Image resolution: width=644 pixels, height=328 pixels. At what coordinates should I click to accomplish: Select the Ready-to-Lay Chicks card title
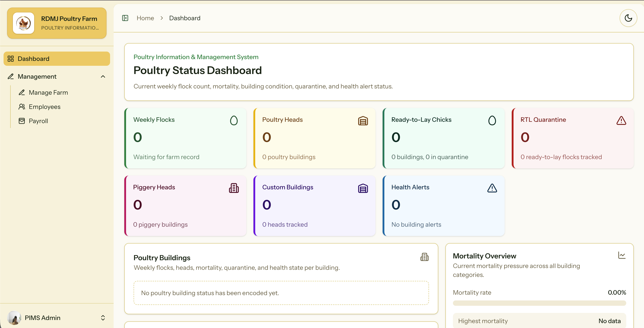point(421,120)
